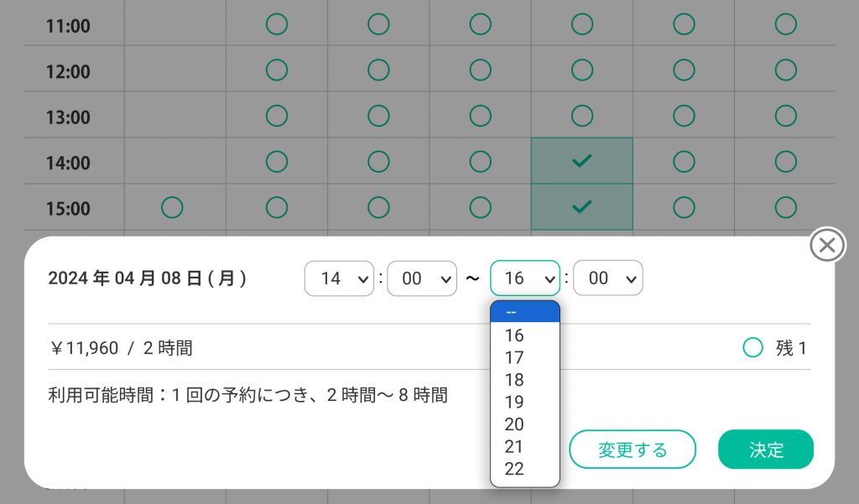Image resolution: width=859 pixels, height=504 pixels.
Task: Open the start hour dropdown showing 14
Action: [339, 278]
